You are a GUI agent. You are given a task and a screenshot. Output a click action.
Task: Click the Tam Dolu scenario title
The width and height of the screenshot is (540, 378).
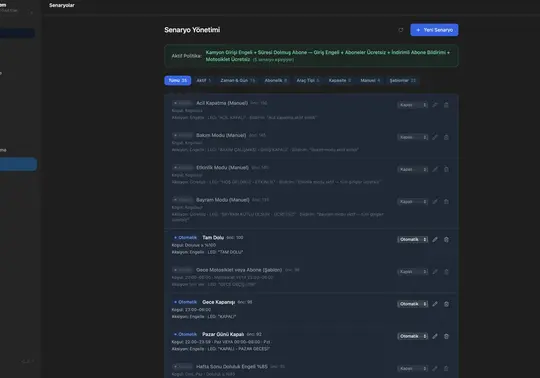click(213, 238)
